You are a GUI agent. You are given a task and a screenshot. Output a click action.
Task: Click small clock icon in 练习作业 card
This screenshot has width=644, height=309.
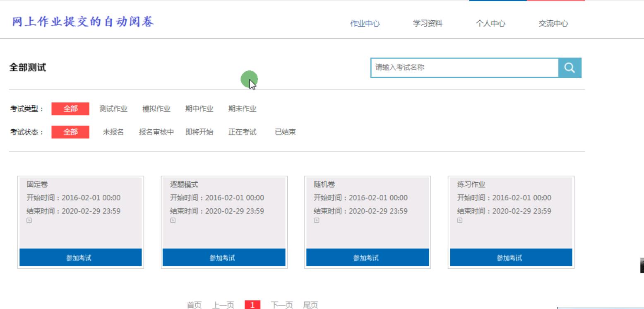coord(459,221)
